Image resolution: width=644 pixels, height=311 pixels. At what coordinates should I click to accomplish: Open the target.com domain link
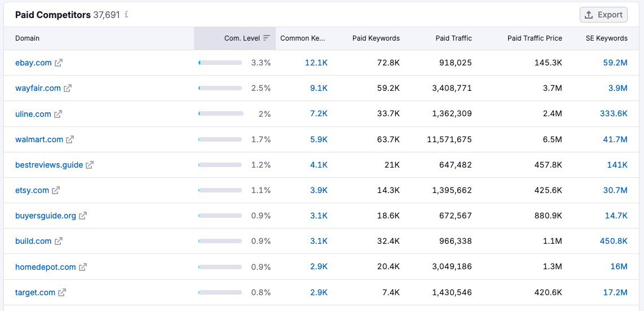(35, 292)
